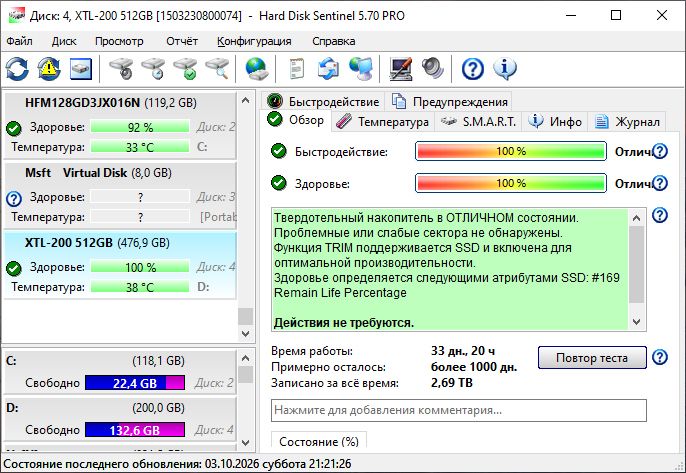Click the D: free space 132,6 GB bar

click(x=135, y=430)
